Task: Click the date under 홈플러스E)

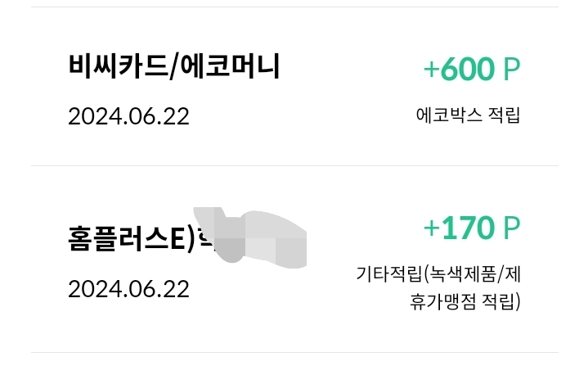Action: 128,289
